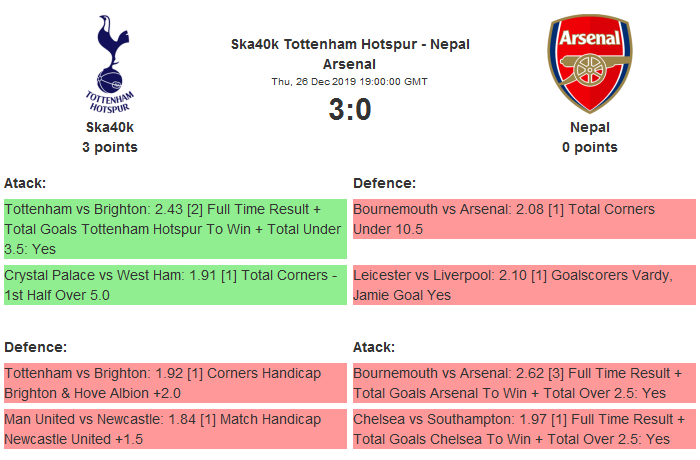This screenshot has width=700, height=460.
Task: Click Nepal's 0 points label
Action: coord(590,147)
